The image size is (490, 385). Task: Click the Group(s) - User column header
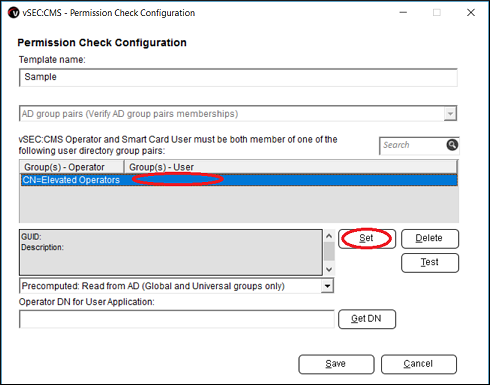(290, 167)
